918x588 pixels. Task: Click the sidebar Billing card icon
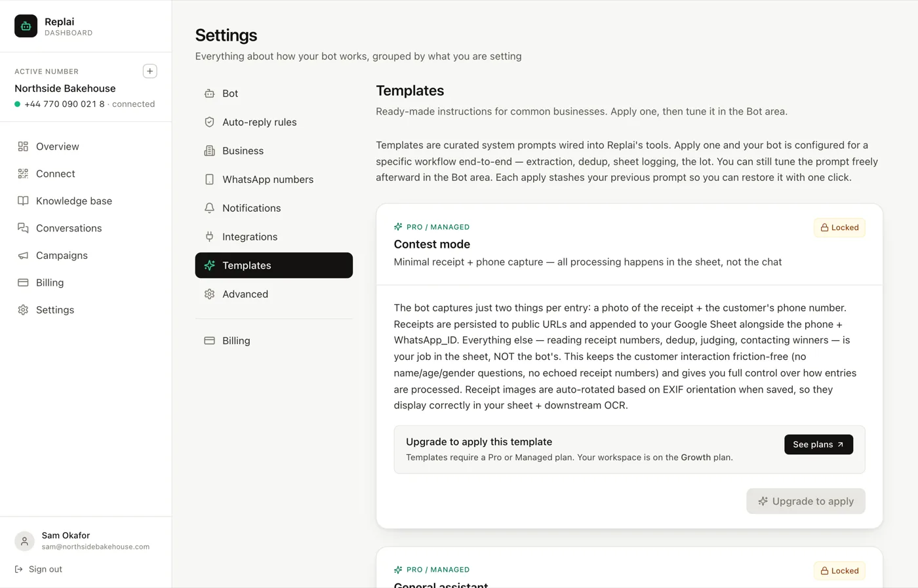23,283
